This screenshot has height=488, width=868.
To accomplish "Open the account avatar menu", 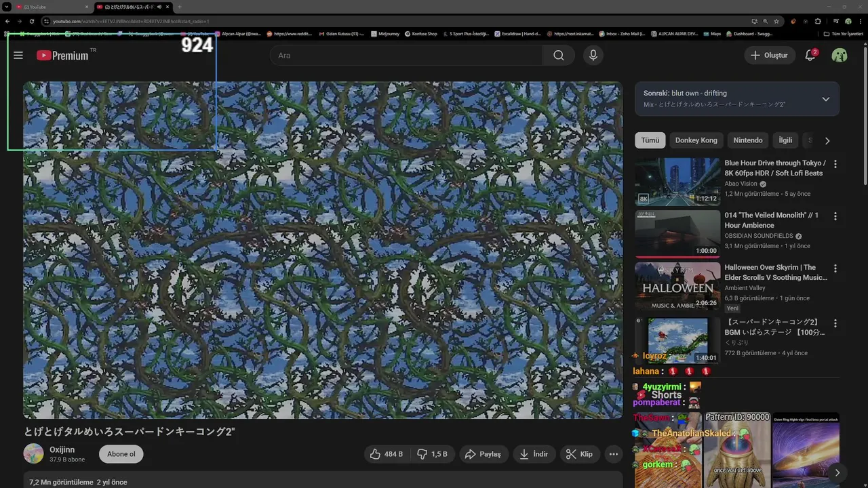I will [x=840, y=56].
